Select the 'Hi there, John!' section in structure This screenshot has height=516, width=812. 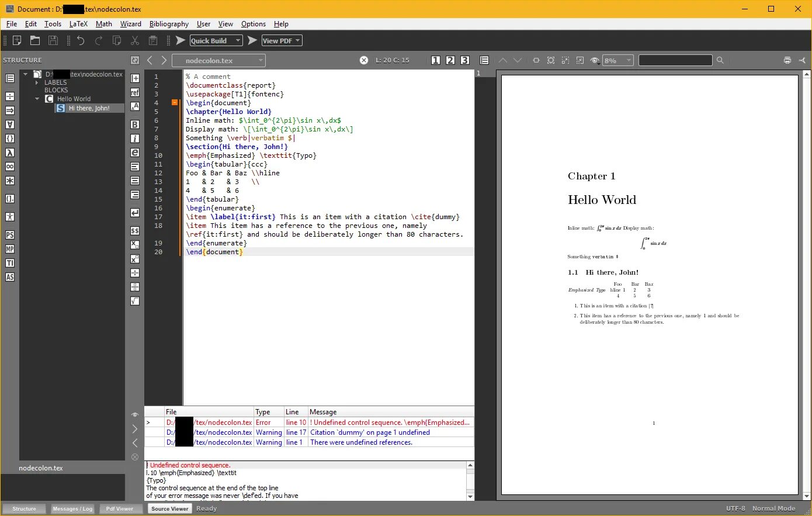89,108
